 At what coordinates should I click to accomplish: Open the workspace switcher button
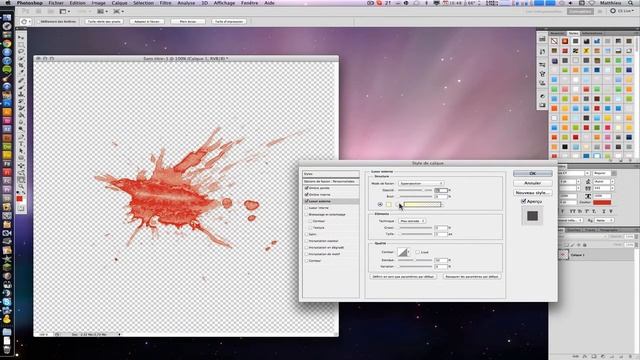580,11
